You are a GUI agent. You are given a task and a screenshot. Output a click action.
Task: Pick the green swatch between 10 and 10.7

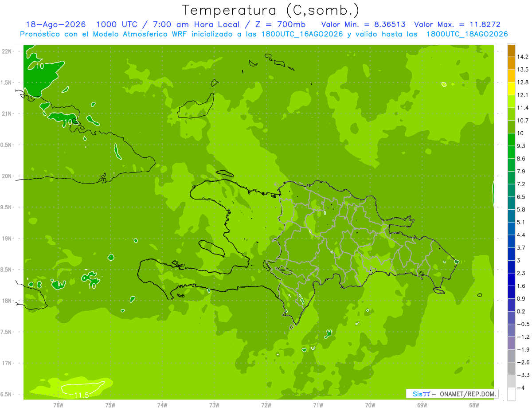[x=511, y=127]
